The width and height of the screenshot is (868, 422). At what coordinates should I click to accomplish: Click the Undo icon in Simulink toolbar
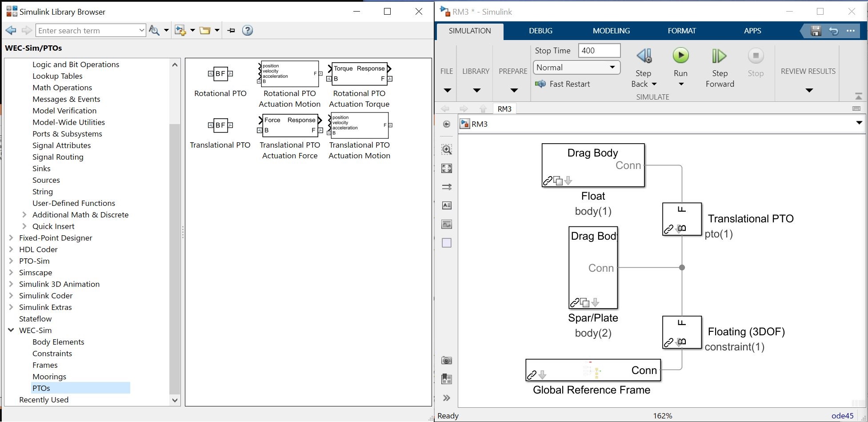[x=833, y=31]
